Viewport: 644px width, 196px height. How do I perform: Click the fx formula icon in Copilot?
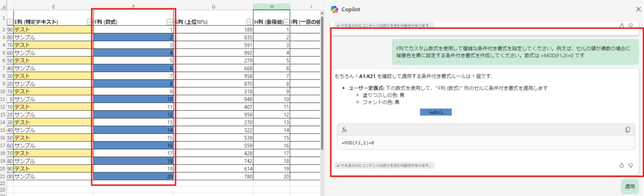coord(345,130)
